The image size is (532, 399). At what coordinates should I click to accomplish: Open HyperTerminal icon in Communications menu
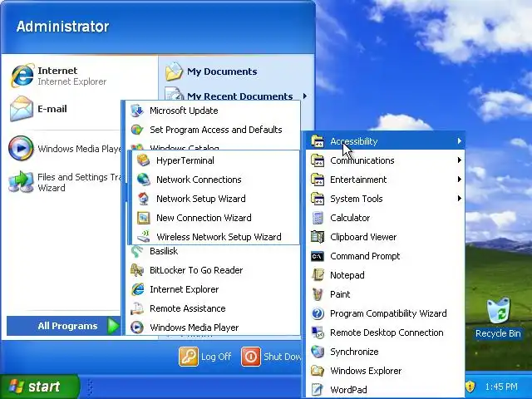click(144, 160)
